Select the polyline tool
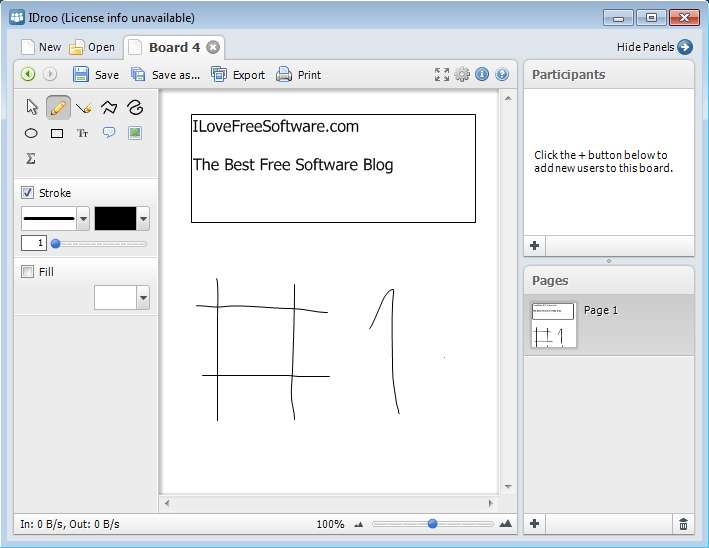Screen dimensions: 709x548 109,108
